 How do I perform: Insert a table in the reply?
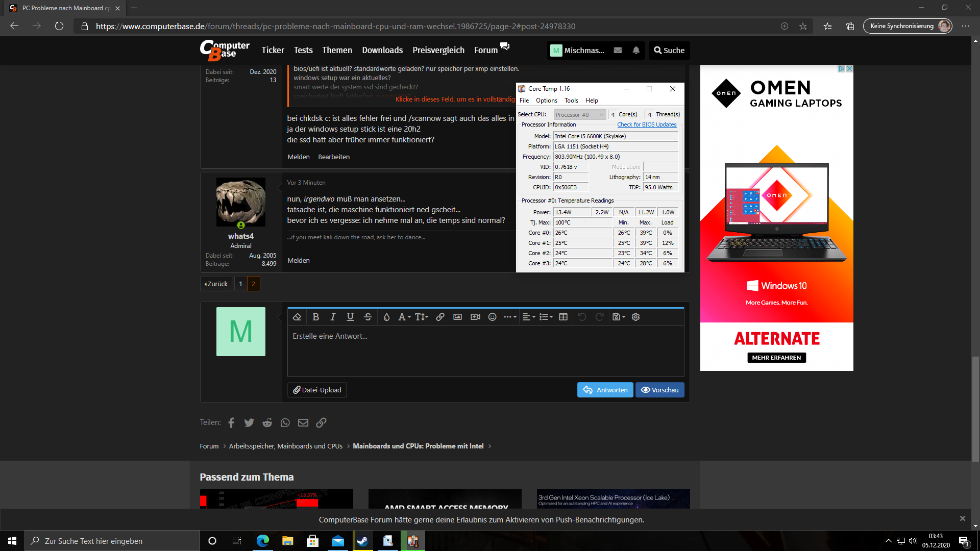(563, 317)
